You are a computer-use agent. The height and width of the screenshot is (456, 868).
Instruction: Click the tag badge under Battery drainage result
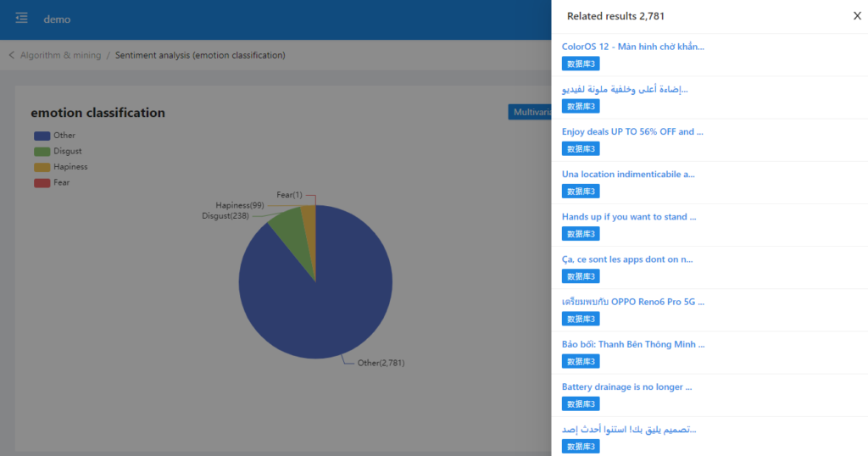(581, 404)
